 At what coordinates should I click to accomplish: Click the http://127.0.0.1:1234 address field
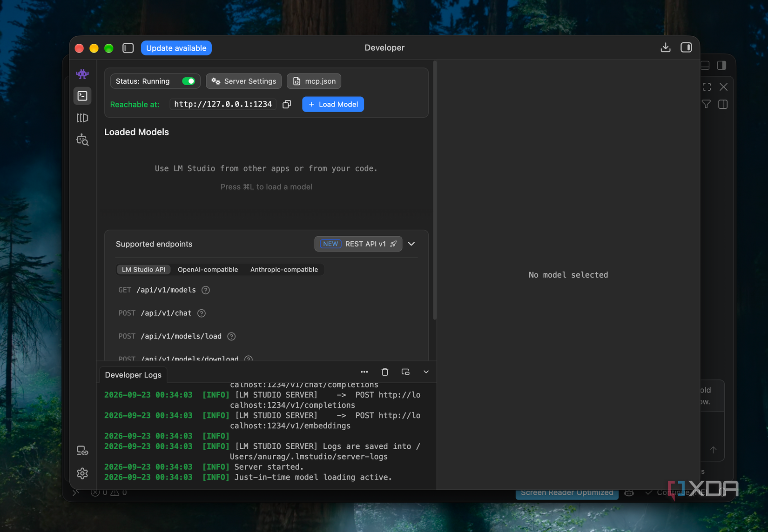point(223,104)
